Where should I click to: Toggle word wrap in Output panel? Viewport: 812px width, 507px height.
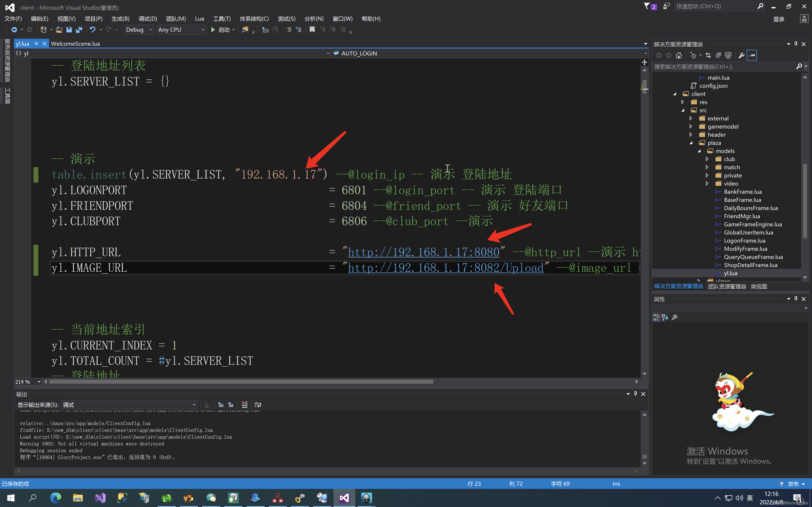[258, 405]
